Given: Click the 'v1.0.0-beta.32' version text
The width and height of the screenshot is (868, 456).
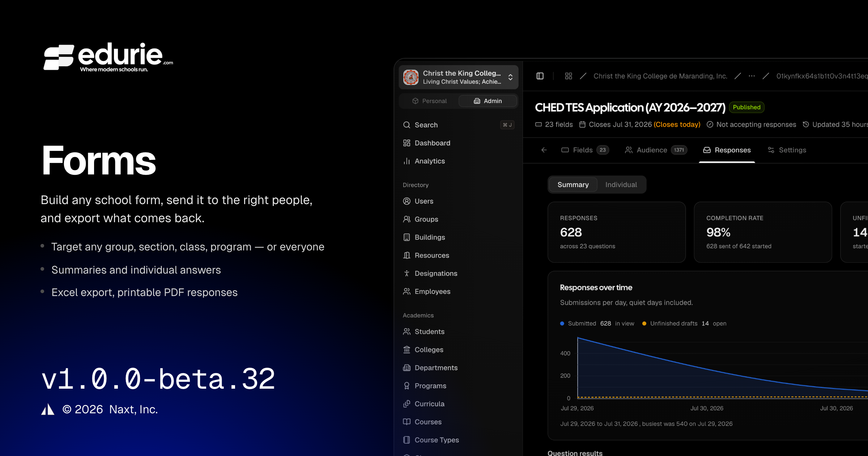Looking at the screenshot, I should click(x=158, y=379).
